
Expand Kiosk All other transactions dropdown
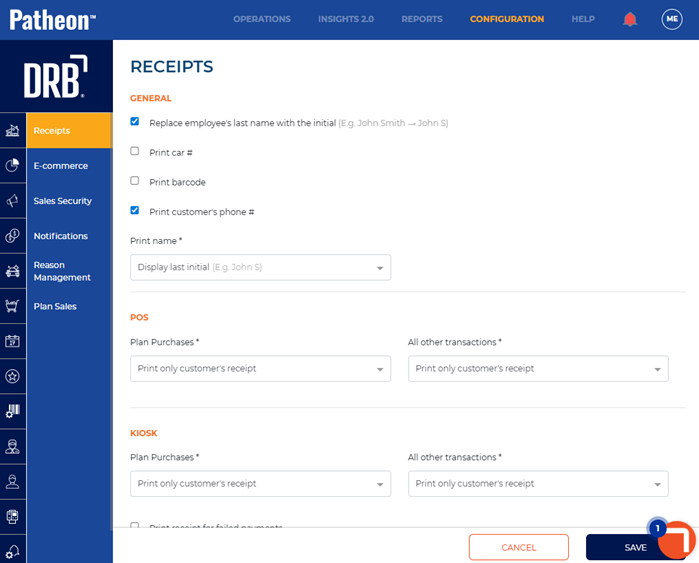click(538, 484)
